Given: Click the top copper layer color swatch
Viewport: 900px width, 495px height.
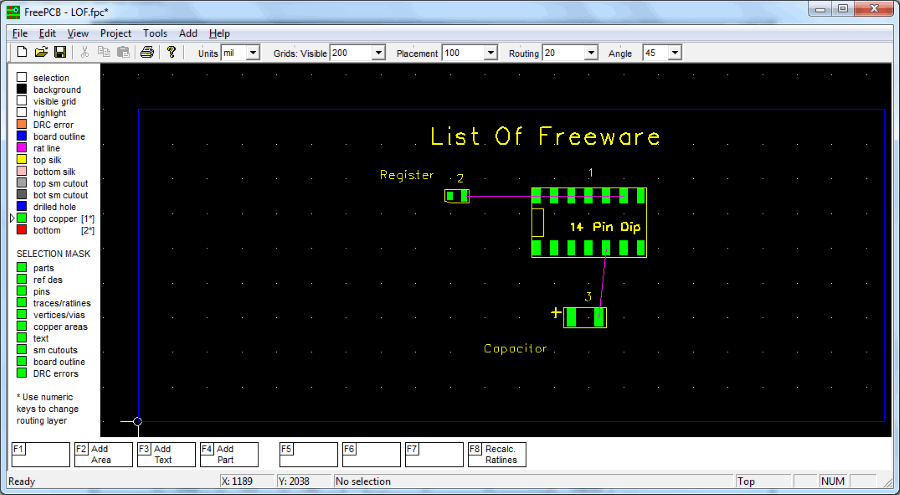Looking at the screenshot, I should [22, 218].
